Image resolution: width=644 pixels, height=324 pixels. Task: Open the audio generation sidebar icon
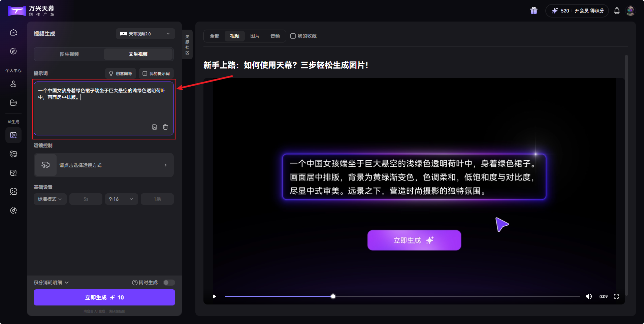(x=13, y=210)
